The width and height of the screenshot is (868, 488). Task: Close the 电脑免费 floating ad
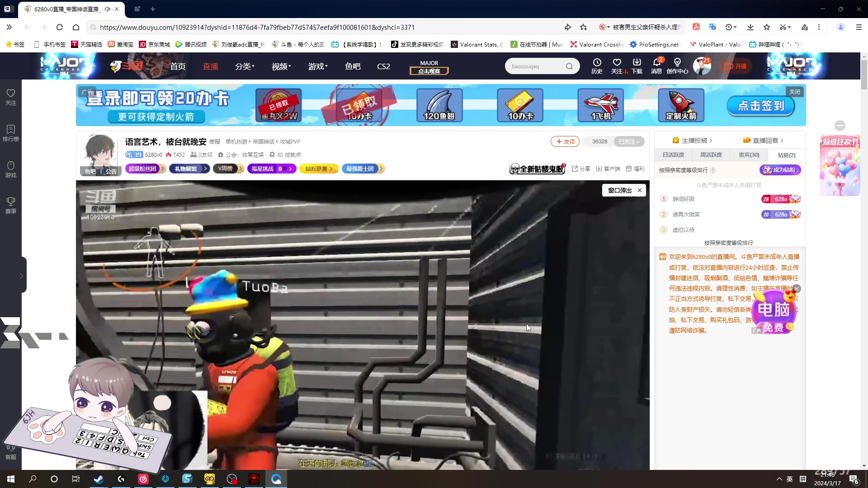point(797,288)
